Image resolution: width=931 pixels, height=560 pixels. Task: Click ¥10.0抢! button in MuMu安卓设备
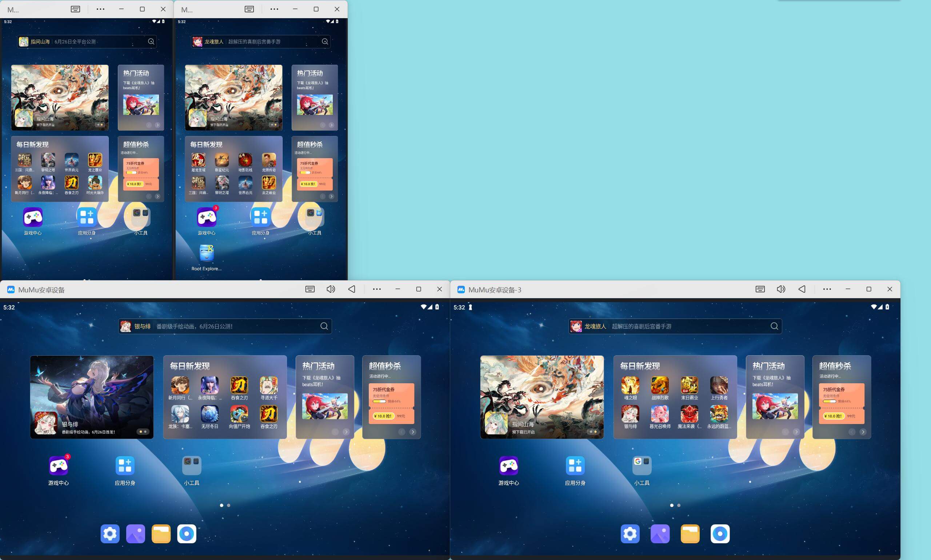pos(383,416)
